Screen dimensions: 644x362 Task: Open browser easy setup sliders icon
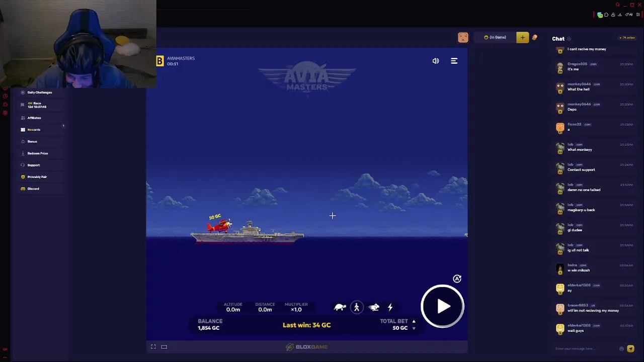click(638, 15)
